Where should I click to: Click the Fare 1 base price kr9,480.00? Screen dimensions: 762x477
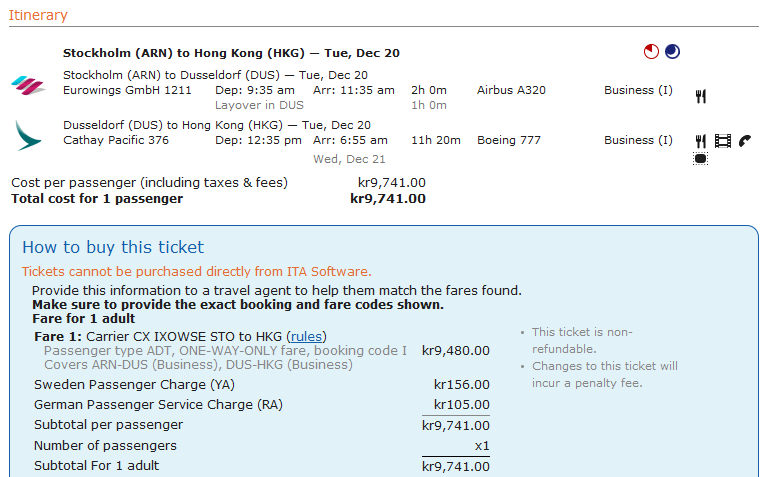point(456,351)
